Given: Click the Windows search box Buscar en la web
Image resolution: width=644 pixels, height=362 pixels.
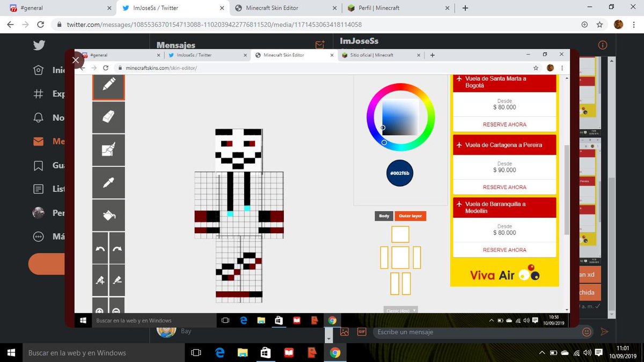Looking at the screenshot, I should click(103, 353).
